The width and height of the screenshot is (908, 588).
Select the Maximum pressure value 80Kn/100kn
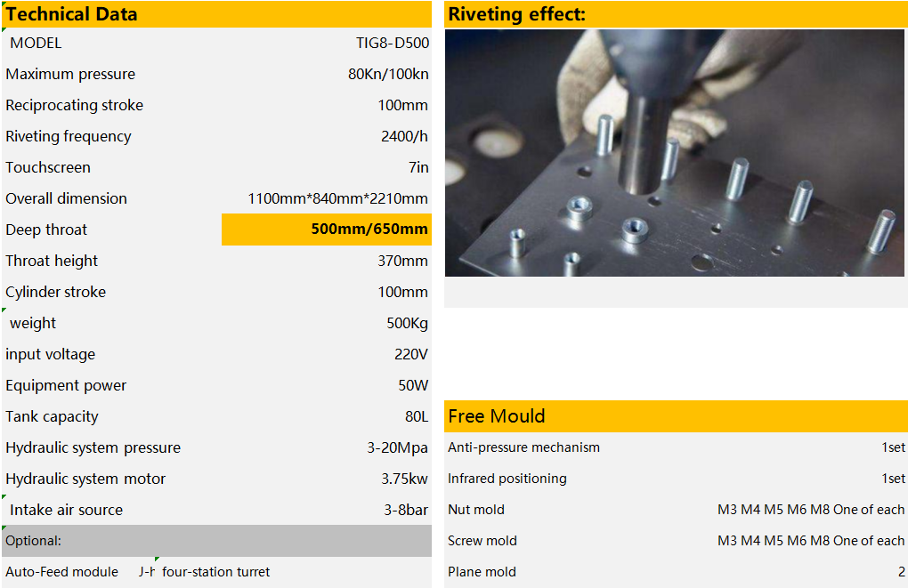point(387,74)
